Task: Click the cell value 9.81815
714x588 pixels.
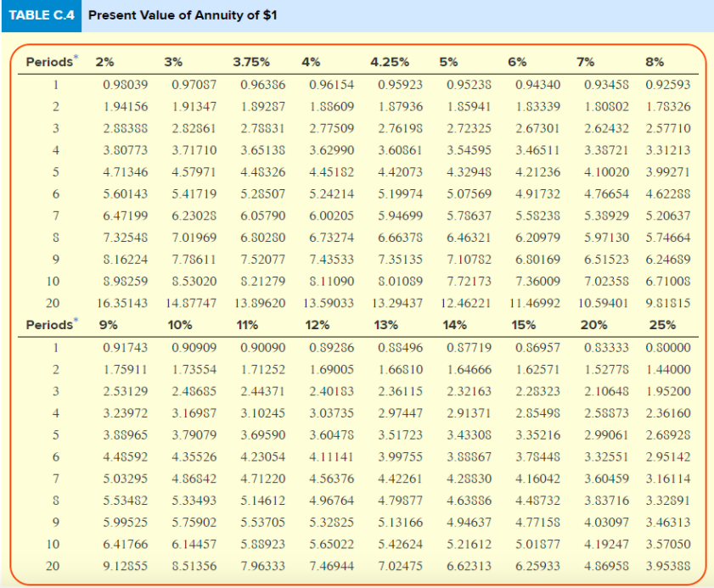Action: [x=668, y=303]
